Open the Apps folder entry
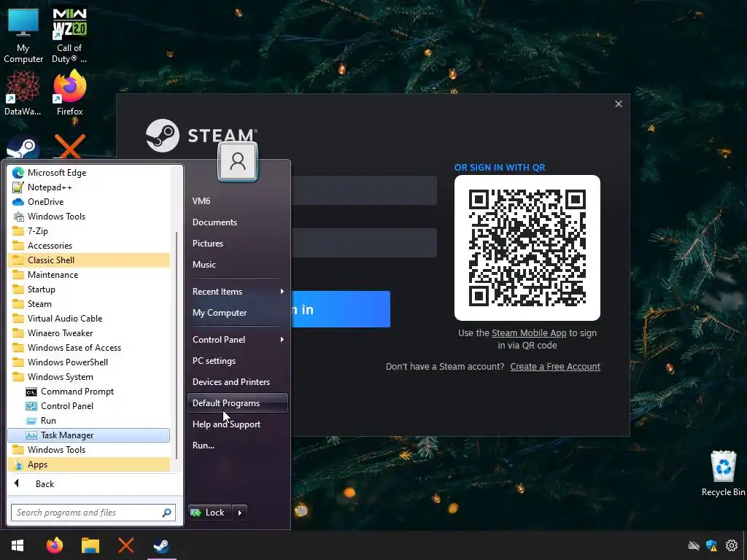This screenshot has width=747, height=560. click(88, 464)
